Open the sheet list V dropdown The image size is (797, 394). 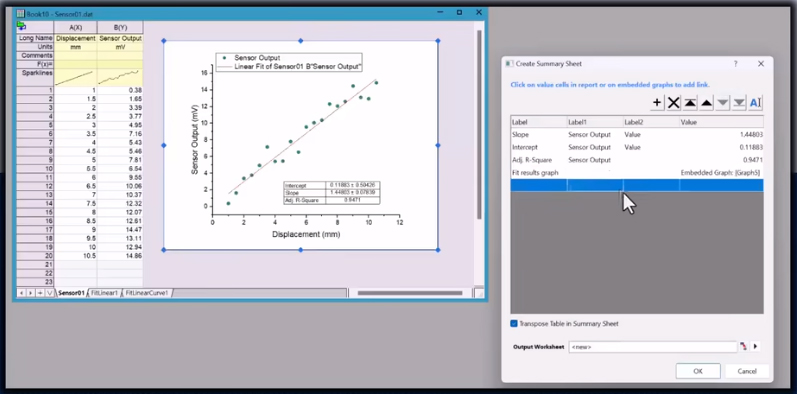point(49,293)
